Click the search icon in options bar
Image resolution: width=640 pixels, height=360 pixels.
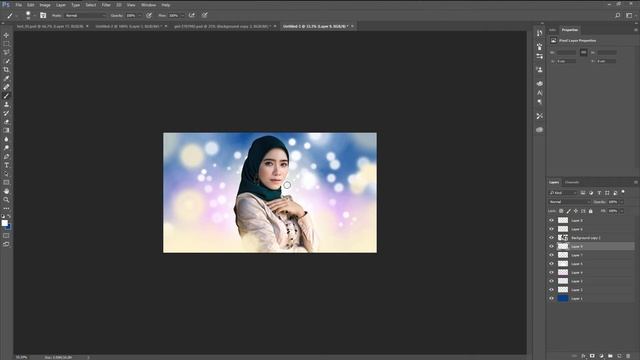coord(618,16)
